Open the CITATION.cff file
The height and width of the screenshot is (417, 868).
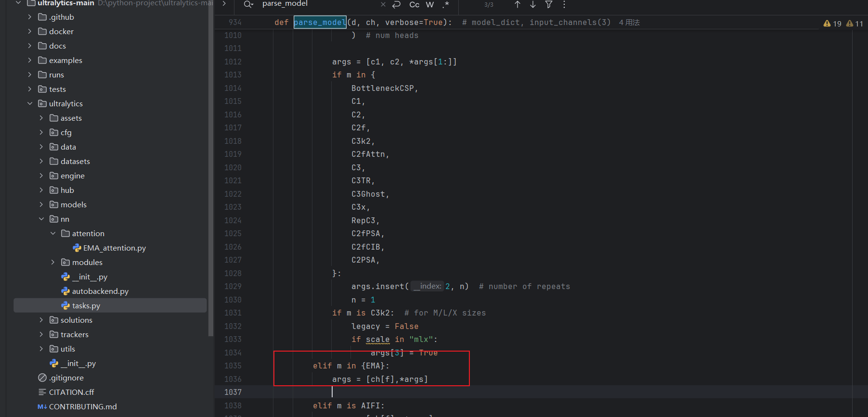71,392
